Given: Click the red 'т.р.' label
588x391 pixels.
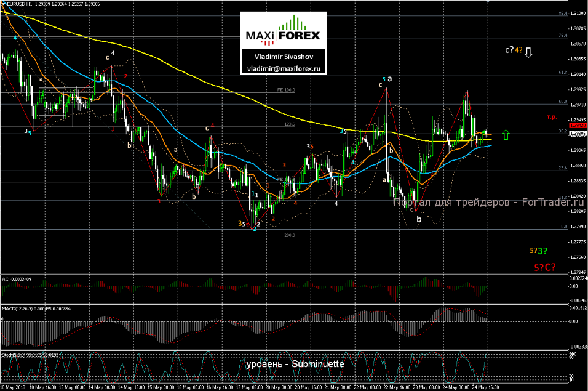Looking at the screenshot, I should point(552,117).
